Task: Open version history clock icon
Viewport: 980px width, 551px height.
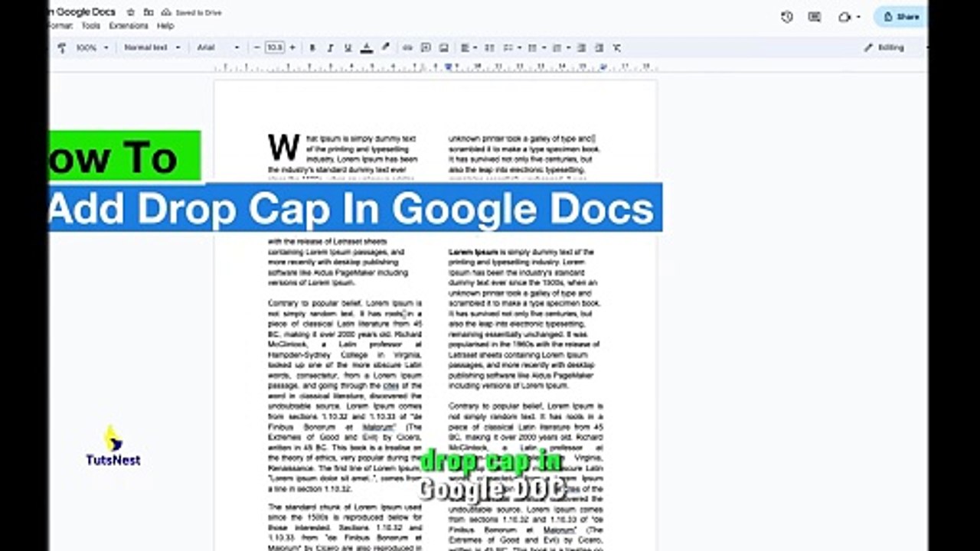Action: [786, 17]
